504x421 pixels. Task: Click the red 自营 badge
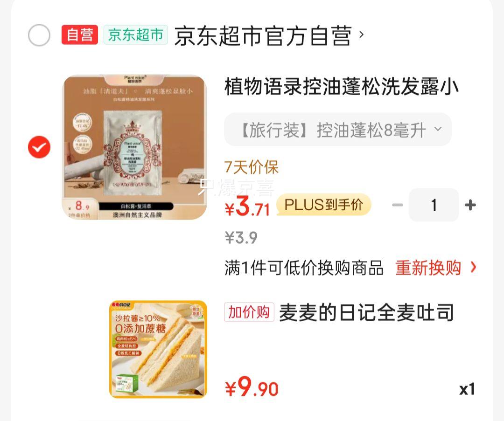click(80, 35)
